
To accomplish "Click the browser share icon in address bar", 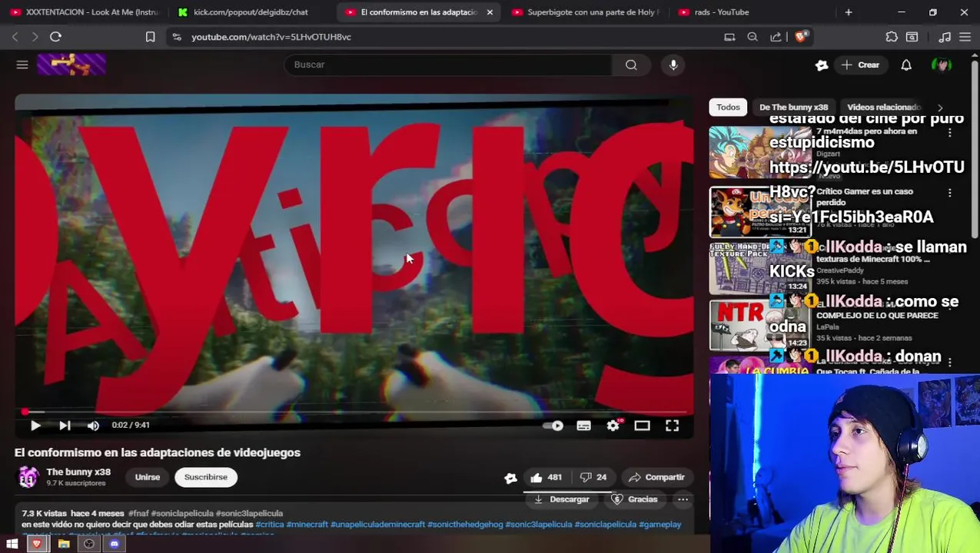I will coord(776,36).
